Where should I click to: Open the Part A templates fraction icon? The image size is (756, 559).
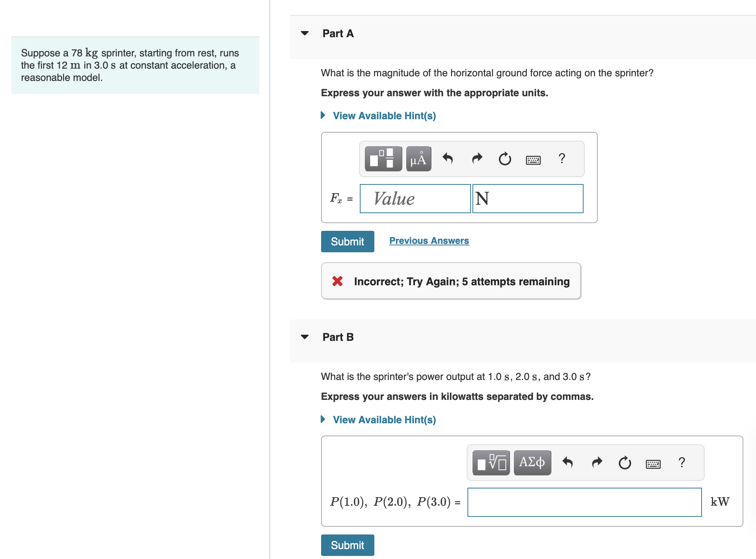pos(383,158)
